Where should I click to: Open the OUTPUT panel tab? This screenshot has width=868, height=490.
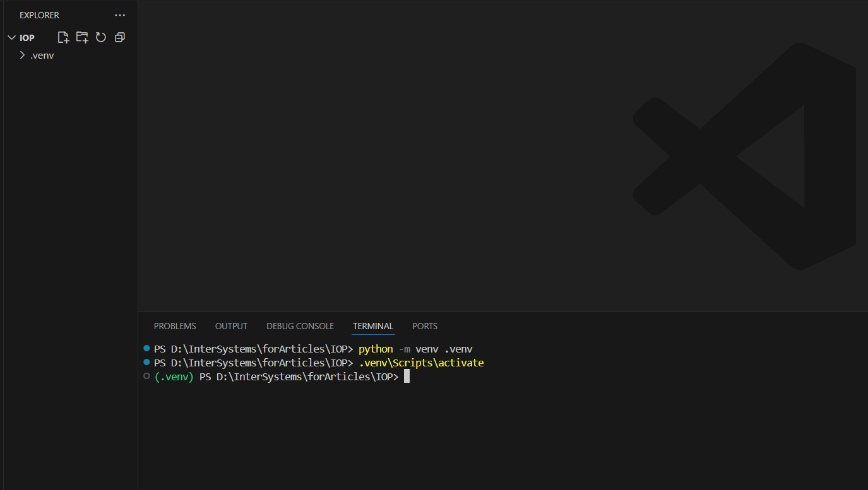point(231,326)
